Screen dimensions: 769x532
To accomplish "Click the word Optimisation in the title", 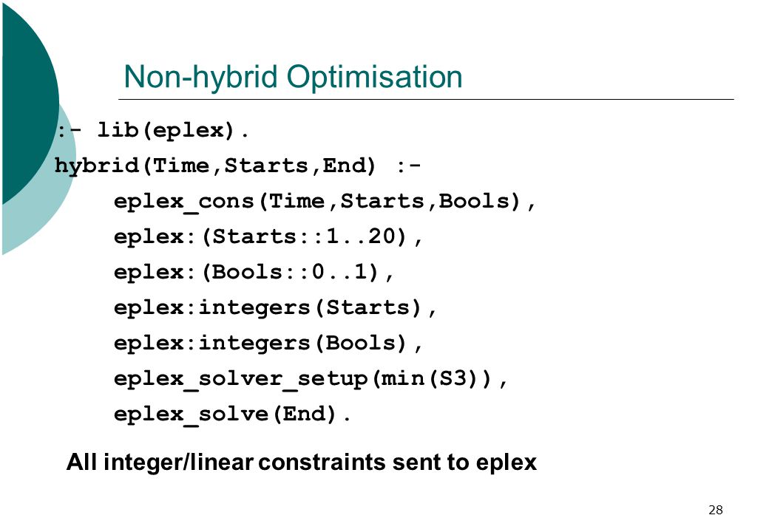I will 374,78.
